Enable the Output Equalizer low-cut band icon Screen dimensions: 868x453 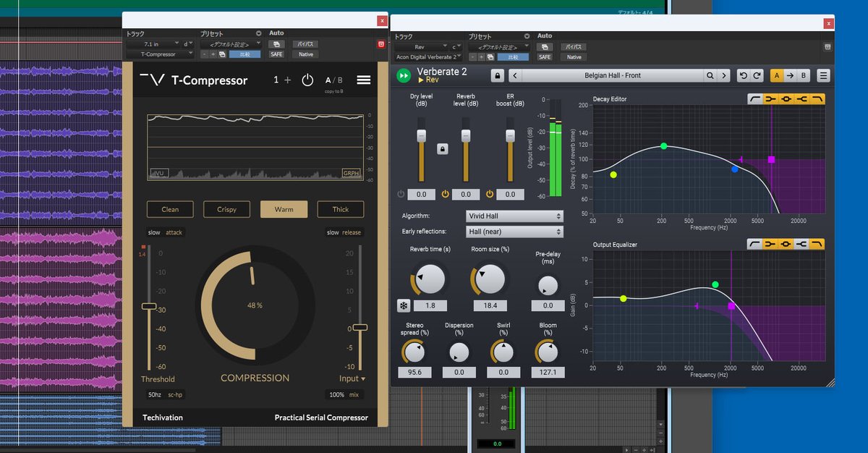point(754,245)
